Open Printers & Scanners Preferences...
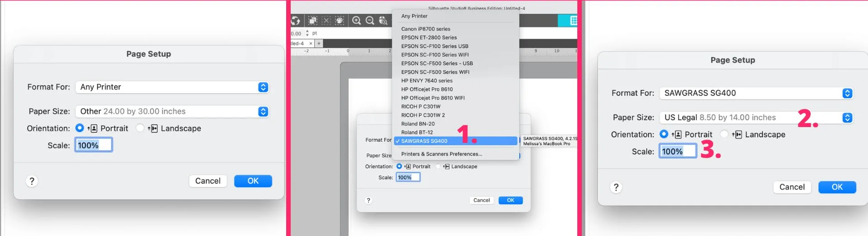 (x=456, y=154)
